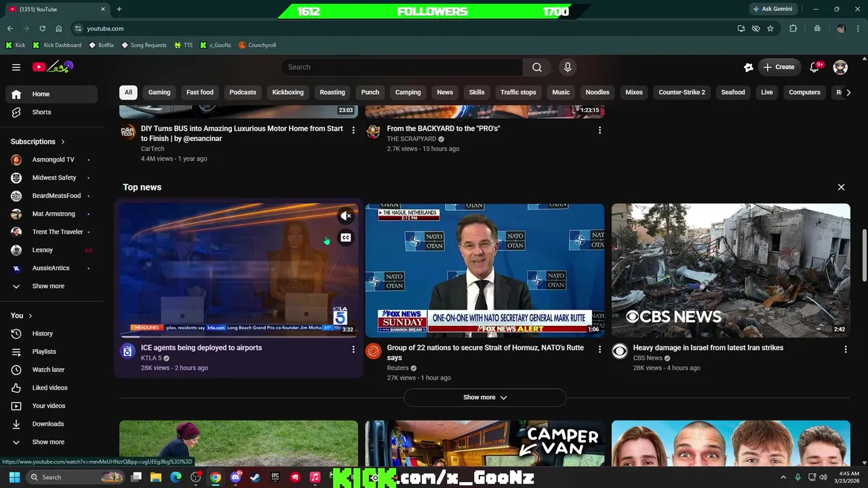Image resolution: width=868 pixels, height=488 pixels.
Task: Open KTLA 5 channel avatar
Action: click(x=127, y=350)
